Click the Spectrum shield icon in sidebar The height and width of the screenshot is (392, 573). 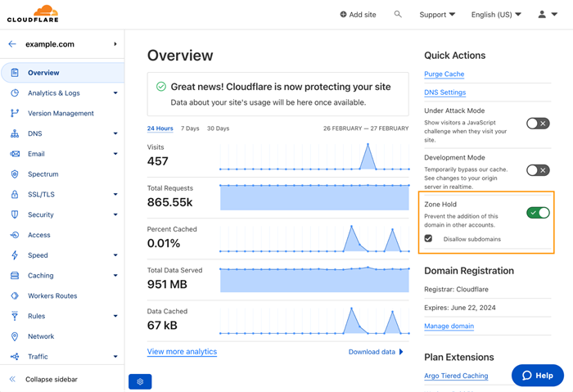click(x=15, y=174)
